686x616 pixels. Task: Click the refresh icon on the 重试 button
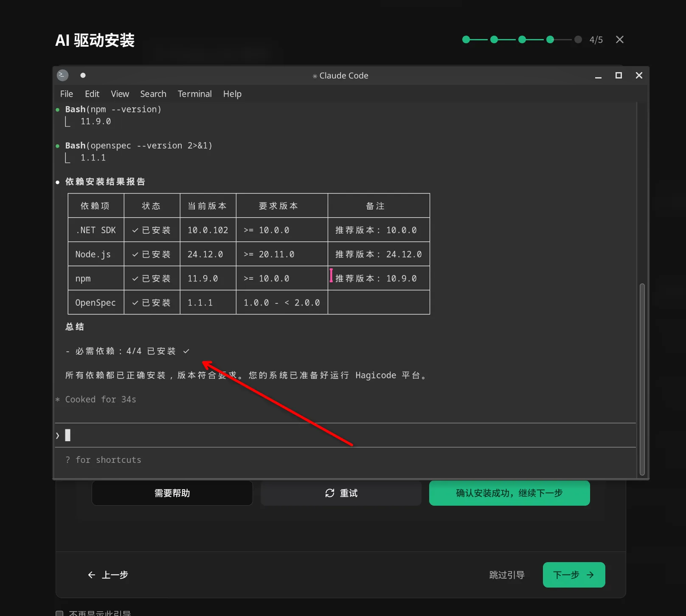tap(330, 493)
